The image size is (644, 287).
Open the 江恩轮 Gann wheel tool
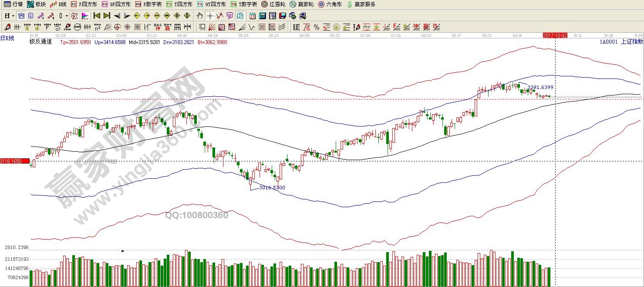[x=273, y=4]
